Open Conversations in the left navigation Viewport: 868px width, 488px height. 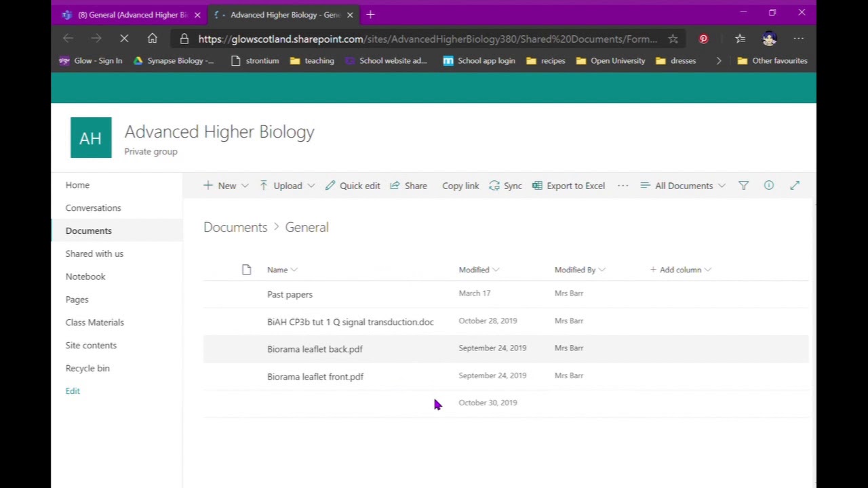tap(93, 208)
